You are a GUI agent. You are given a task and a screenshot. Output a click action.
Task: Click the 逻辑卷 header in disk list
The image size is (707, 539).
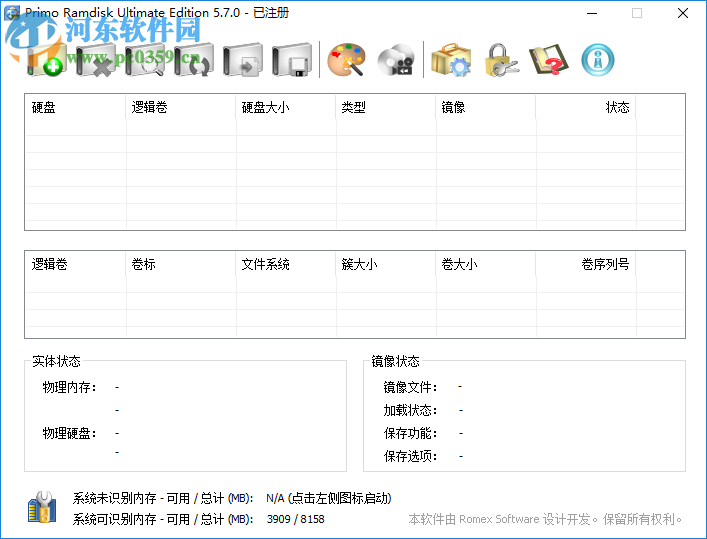click(x=180, y=107)
